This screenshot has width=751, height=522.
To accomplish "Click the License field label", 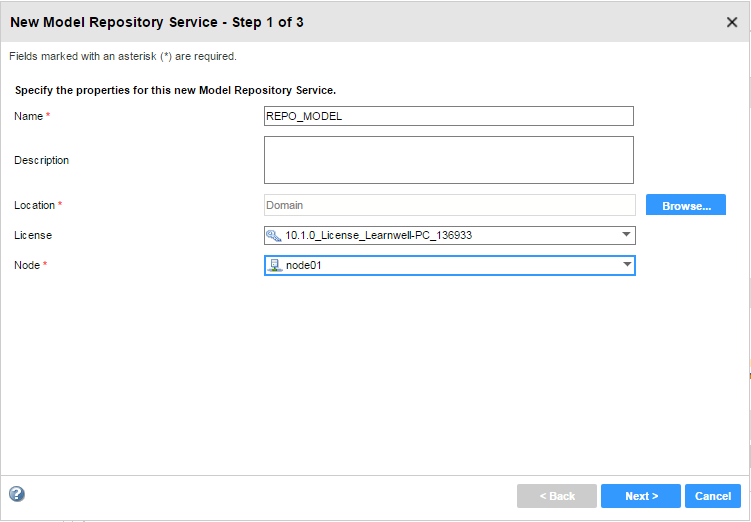I will pos(33,235).
